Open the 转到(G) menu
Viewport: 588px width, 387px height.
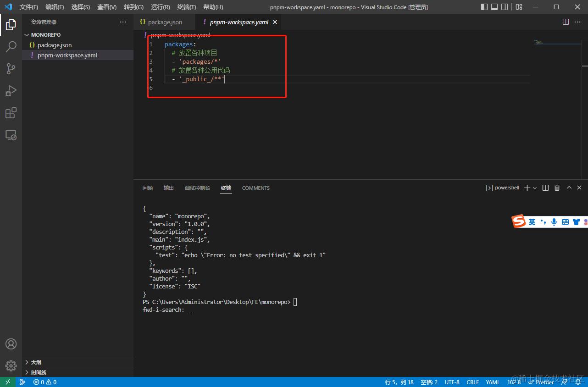pyautogui.click(x=133, y=7)
